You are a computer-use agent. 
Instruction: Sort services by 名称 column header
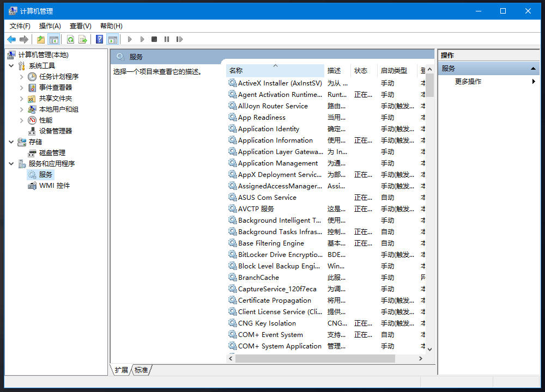point(275,70)
